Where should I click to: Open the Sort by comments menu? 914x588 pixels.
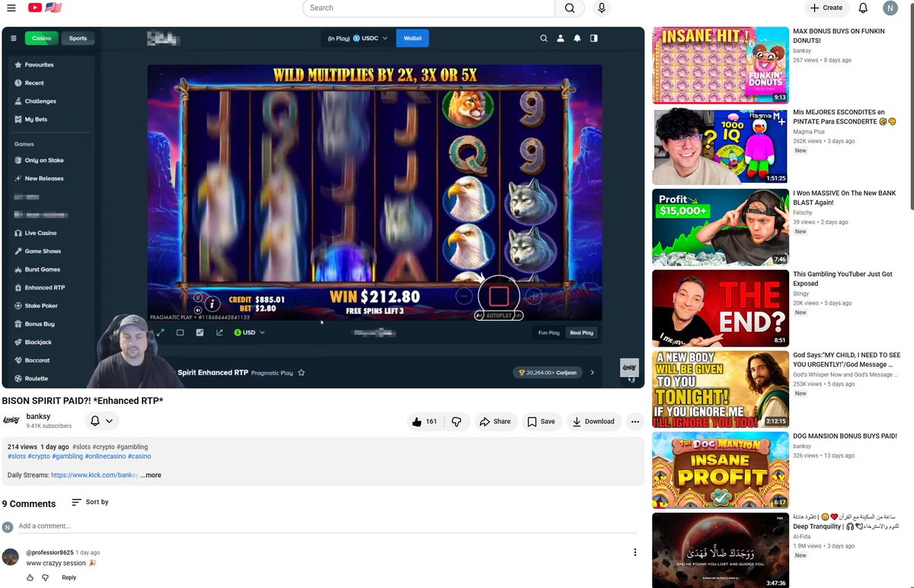coord(90,502)
